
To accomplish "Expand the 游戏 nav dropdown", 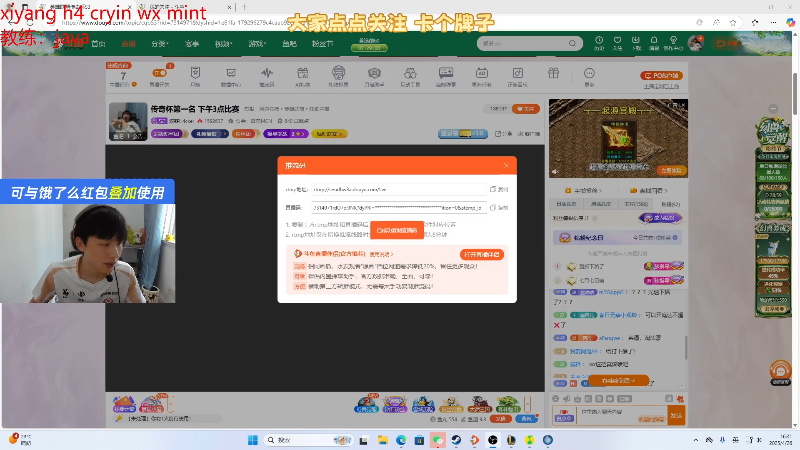I will tap(257, 44).
